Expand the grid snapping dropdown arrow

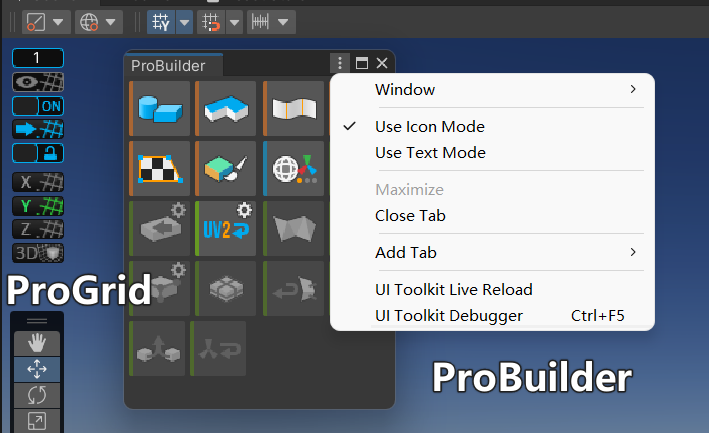click(x=234, y=22)
